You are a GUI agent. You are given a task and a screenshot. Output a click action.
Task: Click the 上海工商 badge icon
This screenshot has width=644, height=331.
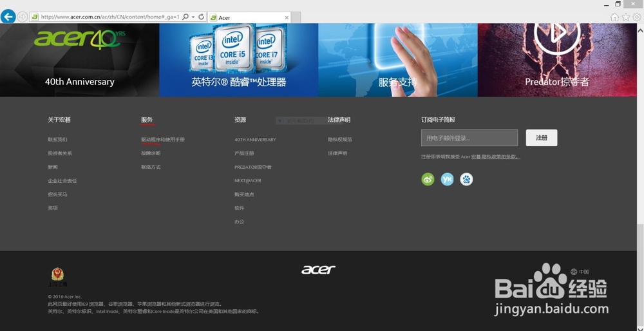pyautogui.click(x=57, y=277)
